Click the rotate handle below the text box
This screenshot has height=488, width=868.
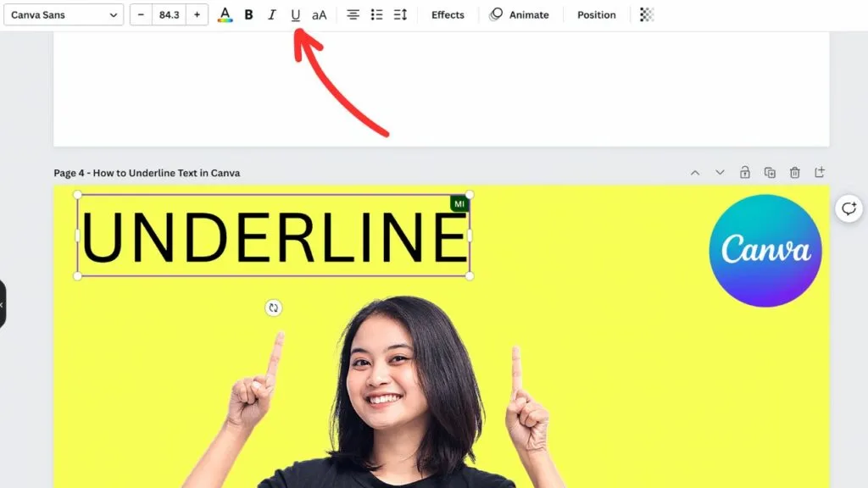coord(274,308)
